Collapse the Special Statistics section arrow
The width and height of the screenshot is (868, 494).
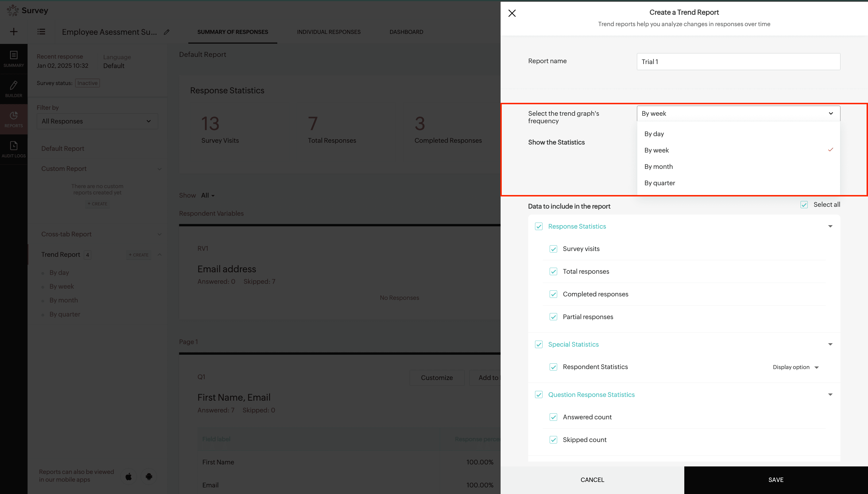click(x=830, y=344)
